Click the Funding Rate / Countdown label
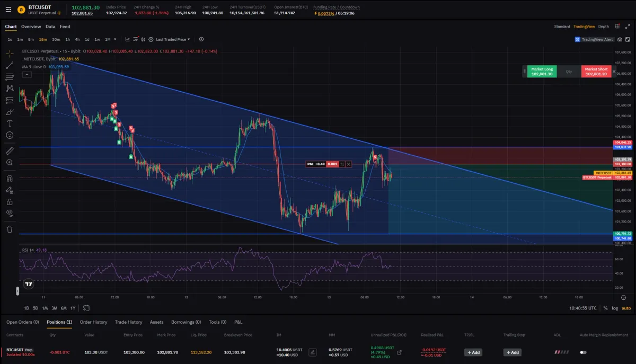The width and height of the screenshot is (636, 364). (337, 7)
